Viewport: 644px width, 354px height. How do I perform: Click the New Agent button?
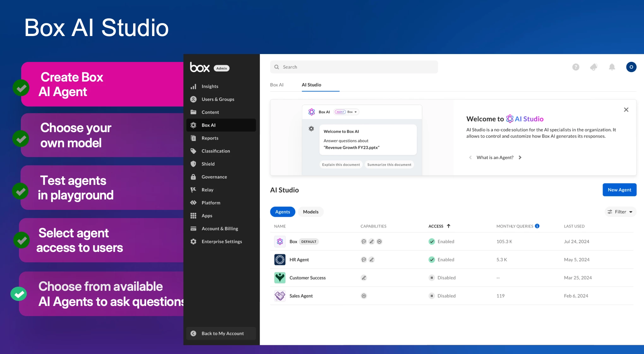(x=619, y=190)
